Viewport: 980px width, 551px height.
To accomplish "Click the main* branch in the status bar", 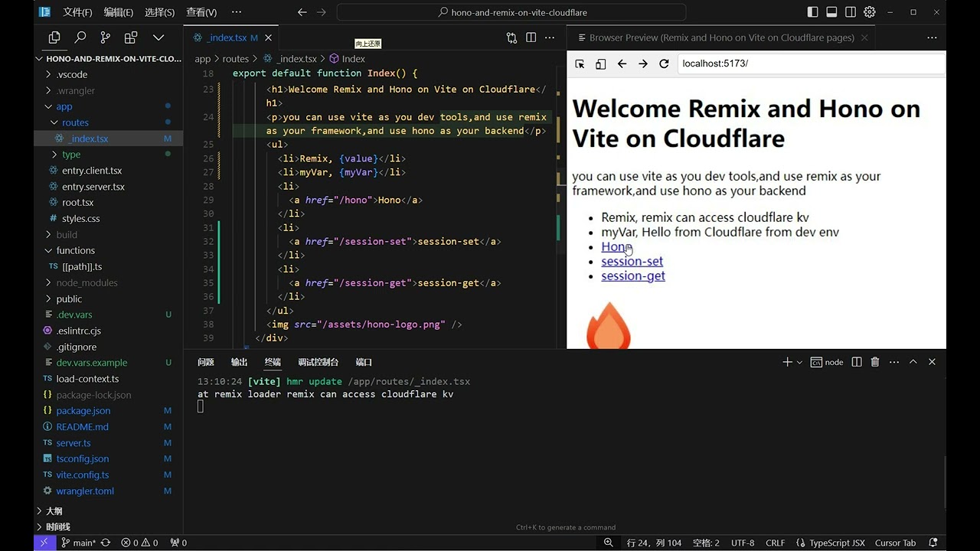I will click(78, 543).
